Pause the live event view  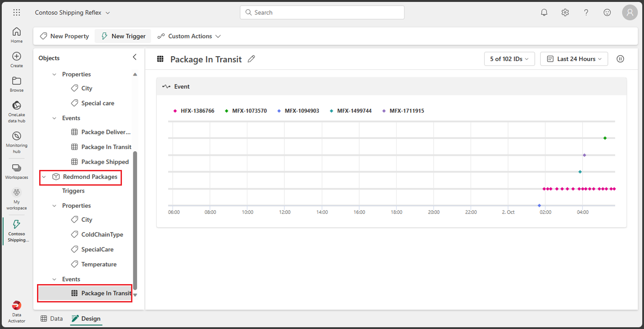pyautogui.click(x=620, y=59)
